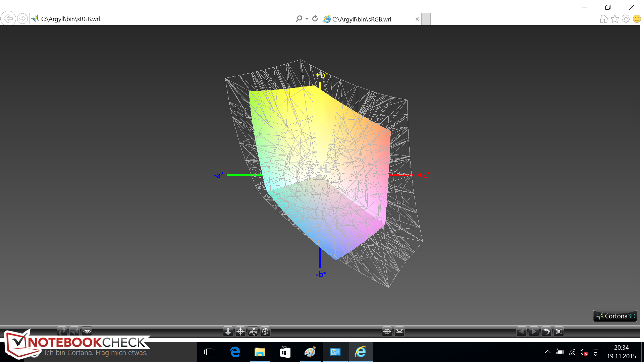Open Internet Explorer tools gear
This screenshot has height=362, width=644.
pyautogui.click(x=626, y=19)
